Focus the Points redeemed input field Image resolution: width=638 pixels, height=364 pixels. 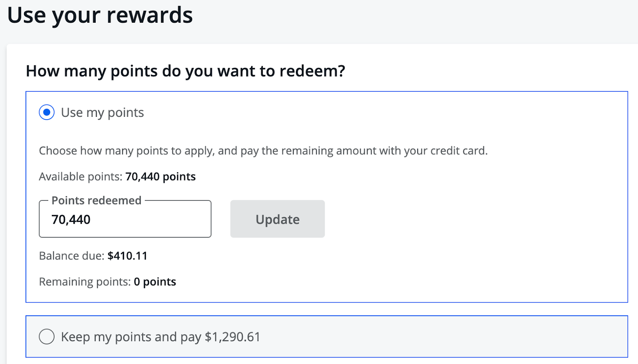[x=125, y=219]
